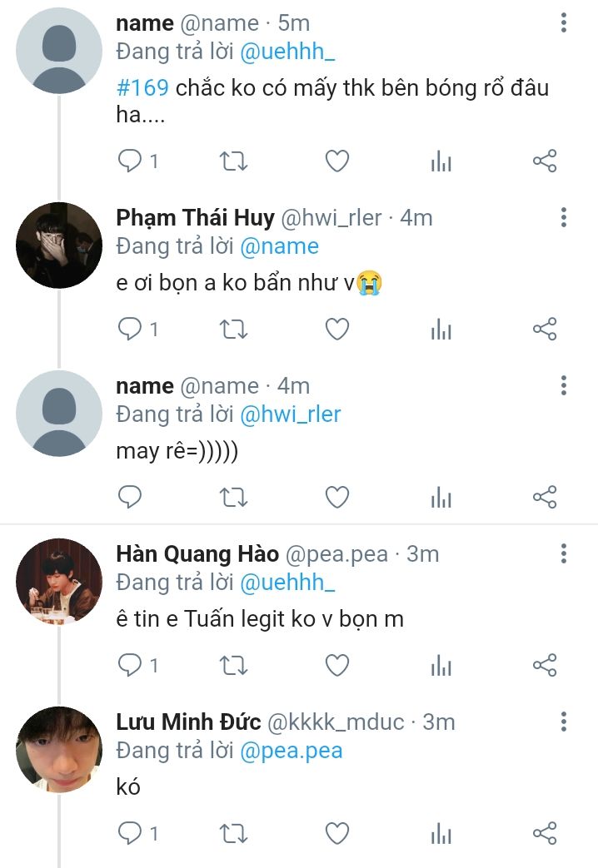Open the #169 hashtag
The width and height of the screenshot is (598, 868).
142,87
